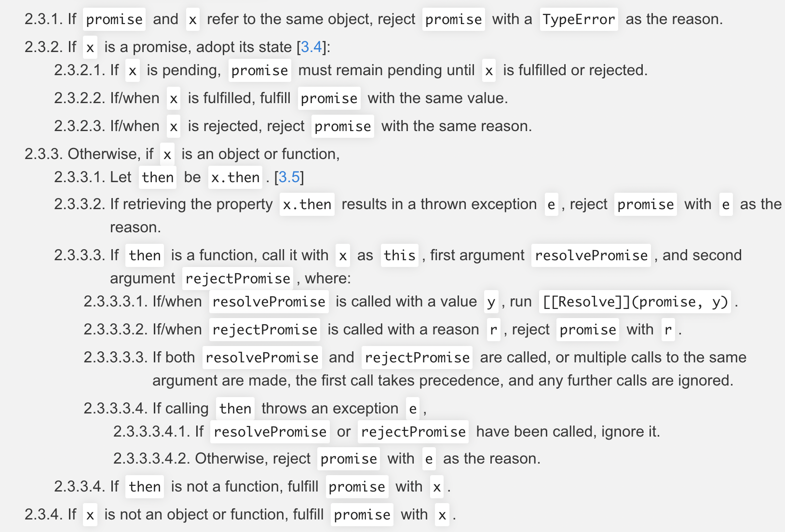Open the 3.4 footnote link
Viewport: 785px width, 532px height.
311,47
